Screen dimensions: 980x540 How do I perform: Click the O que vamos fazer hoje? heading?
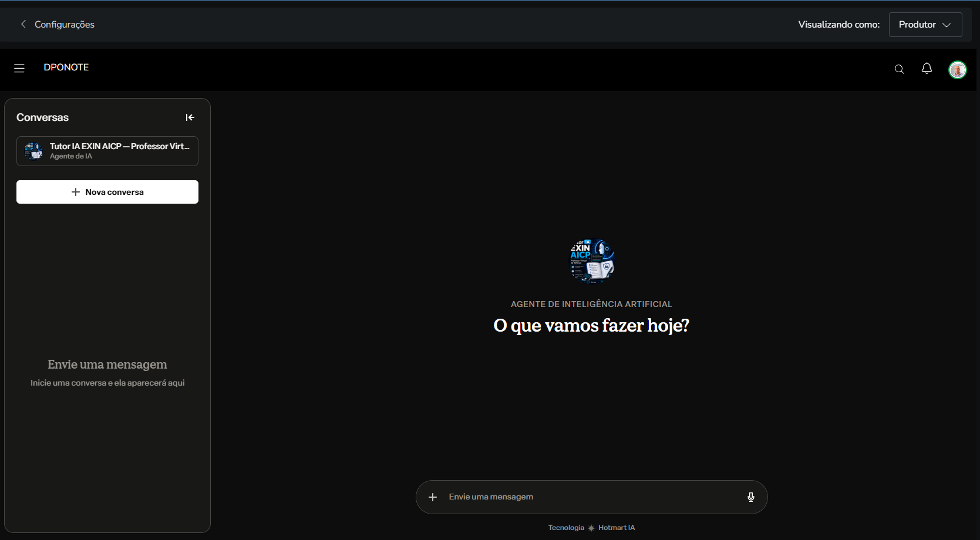[x=591, y=326]
